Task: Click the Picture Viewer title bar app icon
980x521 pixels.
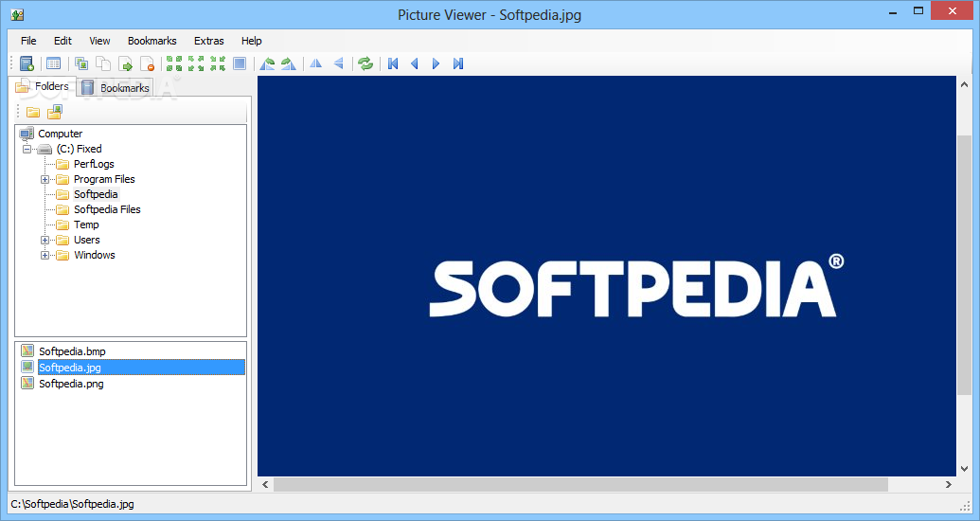Action: click(x=17, y=14)
